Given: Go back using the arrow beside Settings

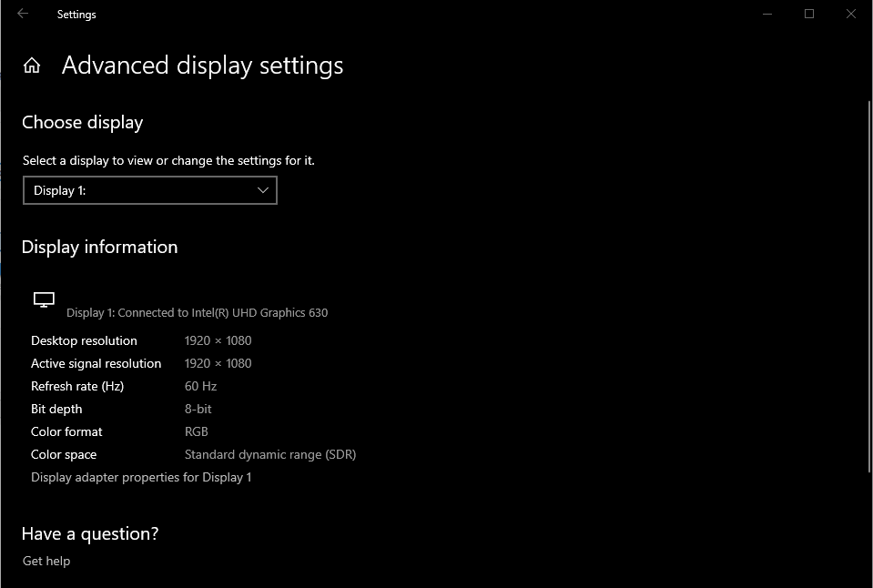Looking at the screenshot, I should coord(22,14).
